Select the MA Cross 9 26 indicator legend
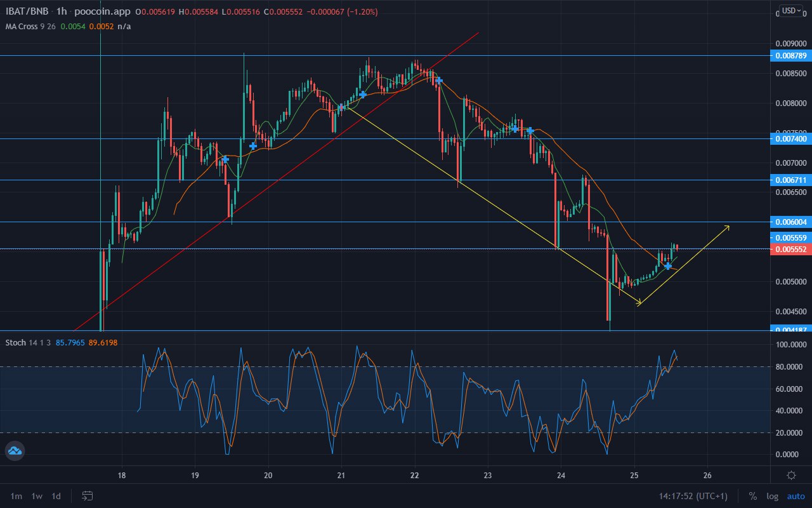Viewport: 812px width, 508px height. point(32,26)
